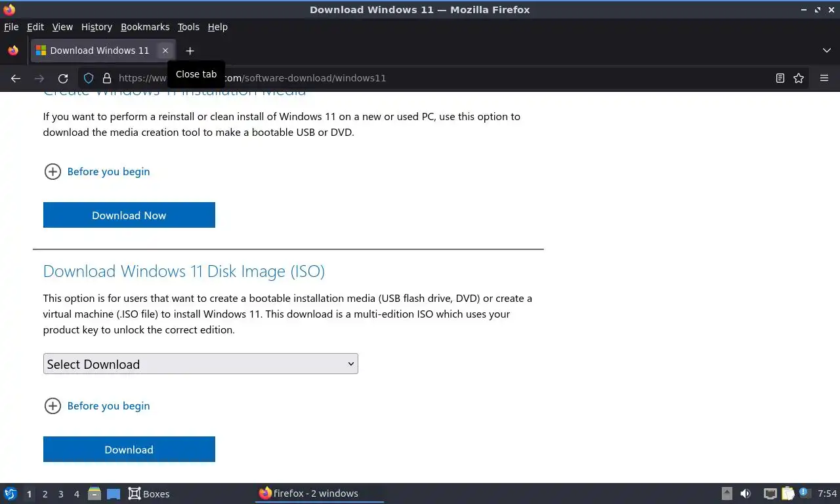Open the History menu
The image size is (840, 504).
pyautogui.click(x=96, y=27)
